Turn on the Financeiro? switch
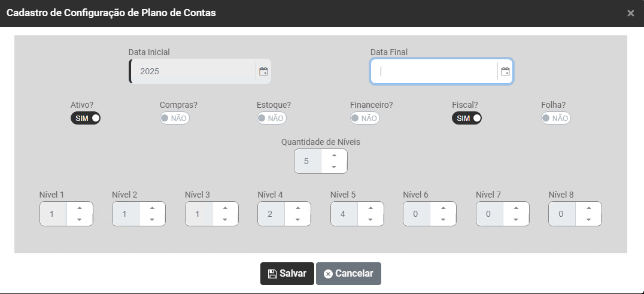Viewport: 644px width, 294px height. (x=364, y=118)
